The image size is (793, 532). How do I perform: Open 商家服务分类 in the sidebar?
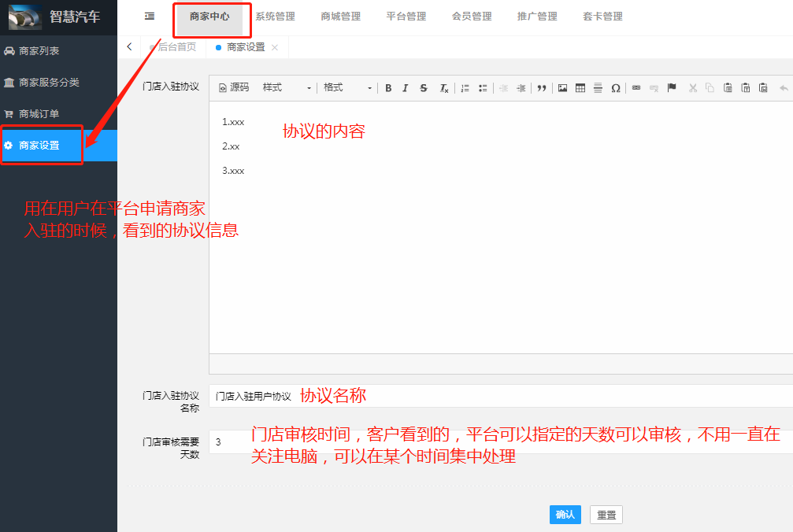coord(58,83)
